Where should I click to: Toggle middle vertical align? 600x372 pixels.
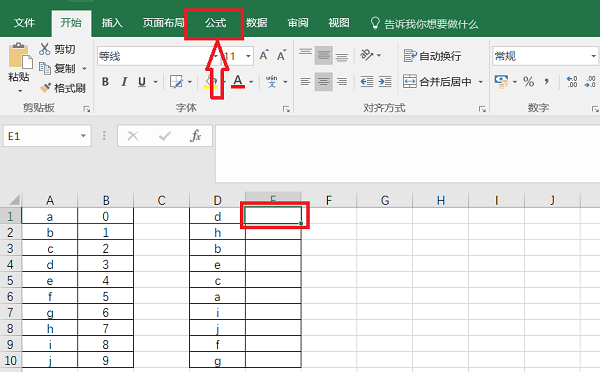324,56
